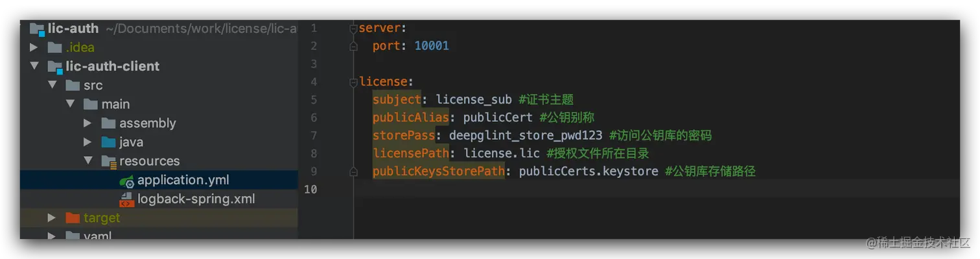Select the .idea folder label
The image size is (980, 259).
(x=80, y=47)
